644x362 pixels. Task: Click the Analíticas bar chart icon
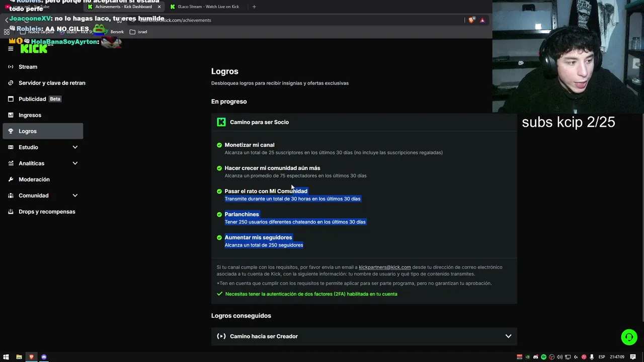(11, 163)
